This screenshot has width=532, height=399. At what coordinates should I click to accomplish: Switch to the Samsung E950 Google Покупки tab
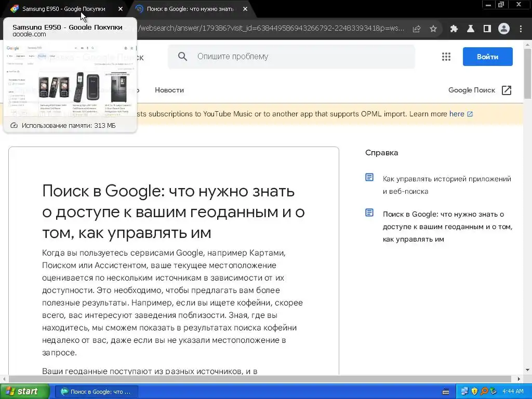pos(63,9)
